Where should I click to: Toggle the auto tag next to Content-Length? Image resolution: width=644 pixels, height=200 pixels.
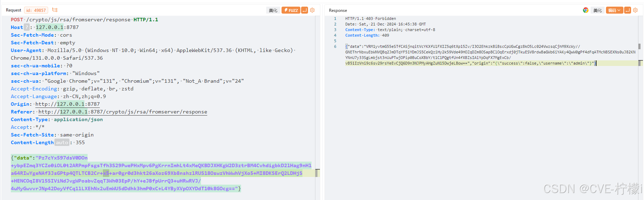click(x=62, y=142)
